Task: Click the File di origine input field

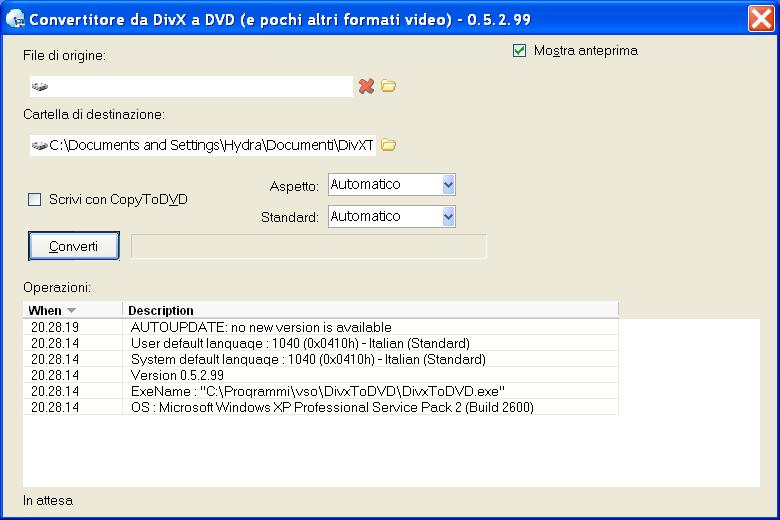Action: [x=200, y=87]
